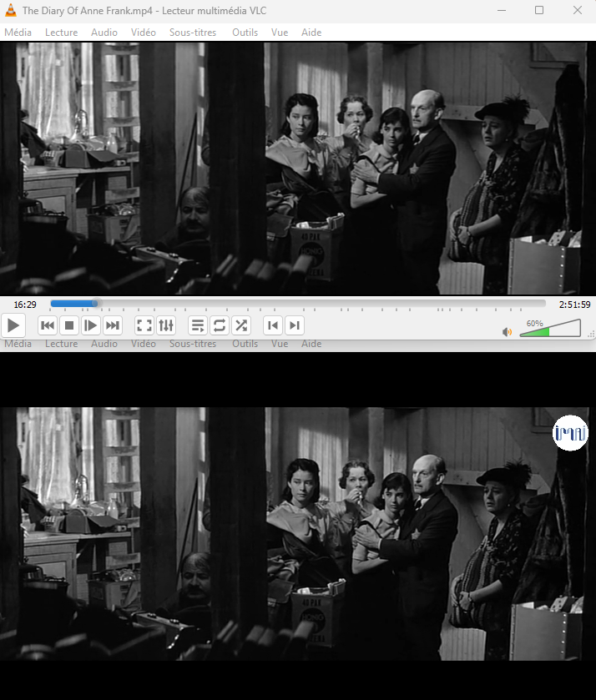The width and height of the screenshot is (596, 700).
Task: Open the Vidéo menu in the top menu bar
Action: click(x=143, y=33)
